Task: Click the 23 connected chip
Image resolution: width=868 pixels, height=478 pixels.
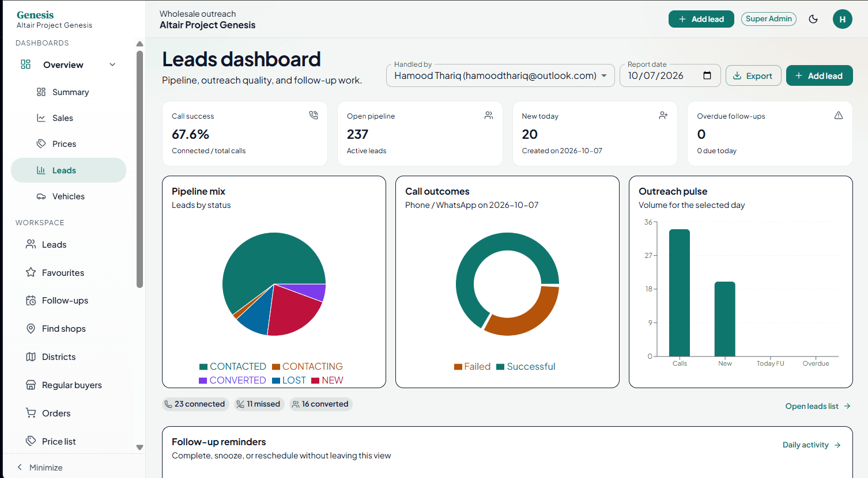Action: [x=195, y=404]
